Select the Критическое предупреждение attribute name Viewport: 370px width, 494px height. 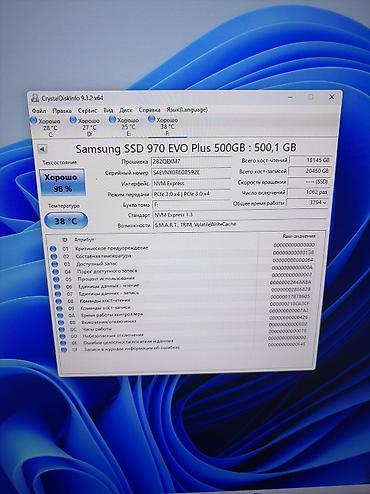[112, 248]
